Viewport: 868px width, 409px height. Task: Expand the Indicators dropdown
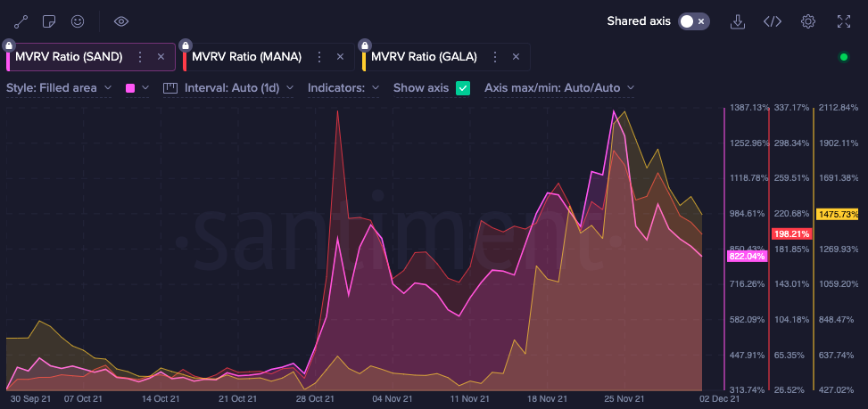coord(343,88)
